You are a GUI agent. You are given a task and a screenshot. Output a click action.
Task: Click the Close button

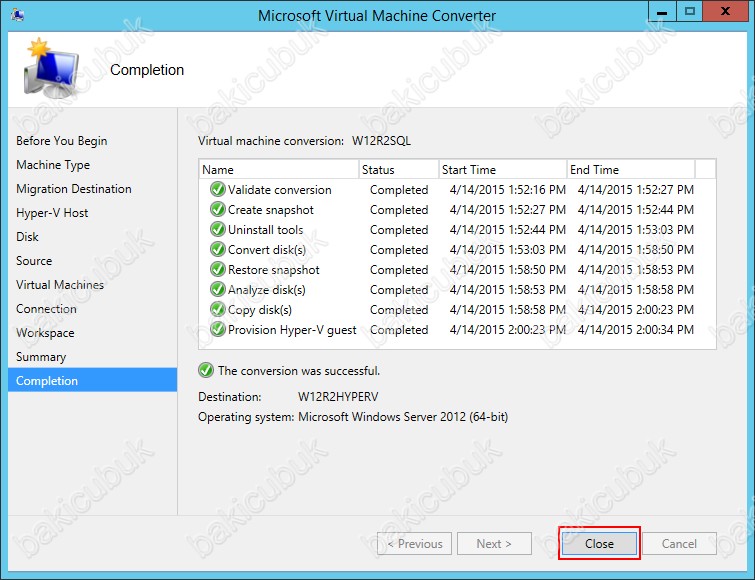point(599,543)
